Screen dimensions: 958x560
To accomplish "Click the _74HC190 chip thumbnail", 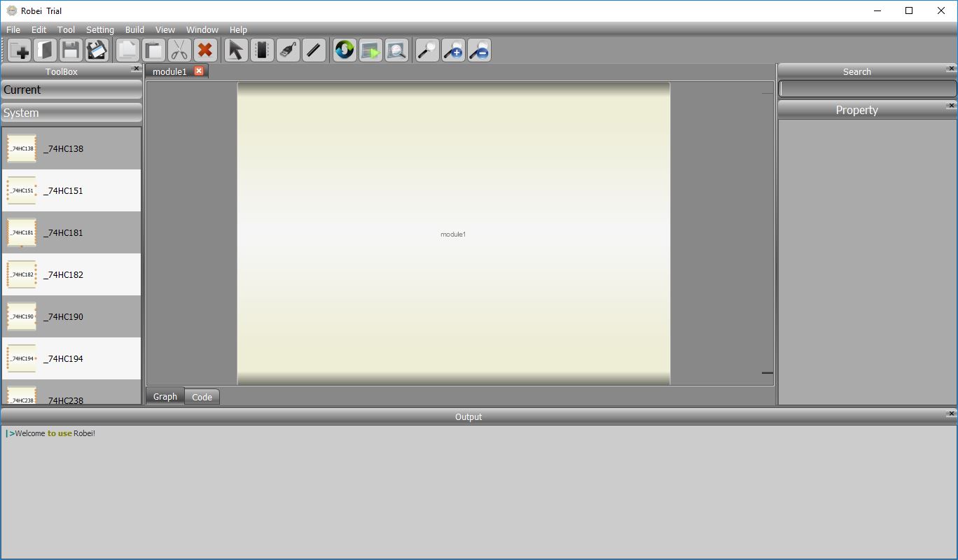I will [22, 316].
